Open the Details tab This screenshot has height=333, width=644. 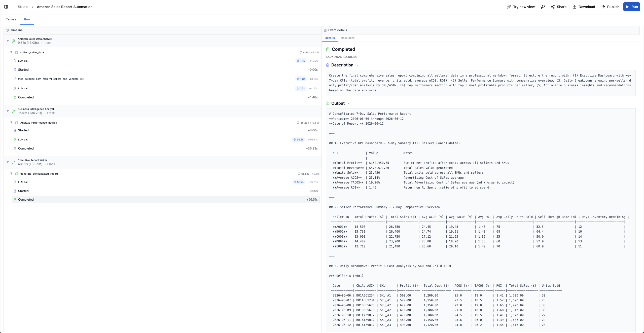coord(330,38)
